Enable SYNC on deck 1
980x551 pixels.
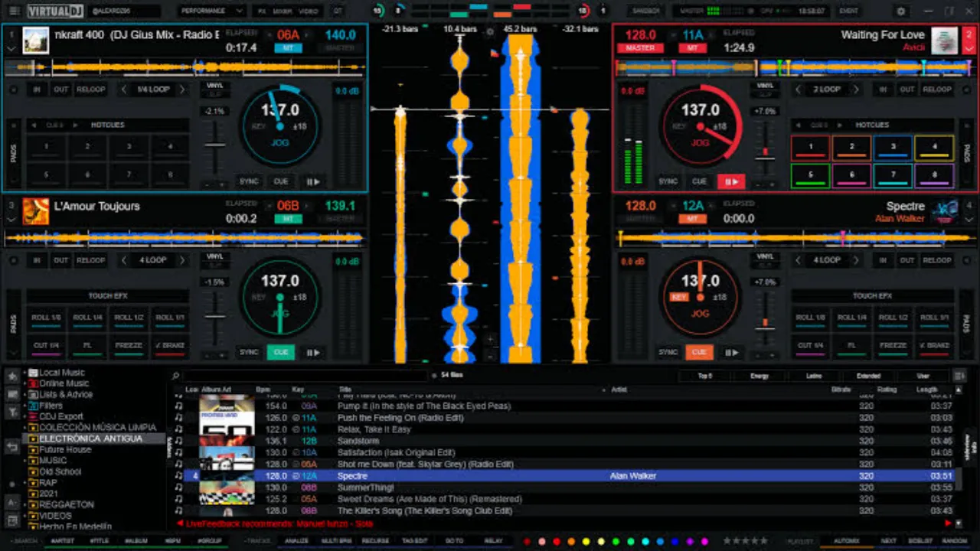pos(249,181)
